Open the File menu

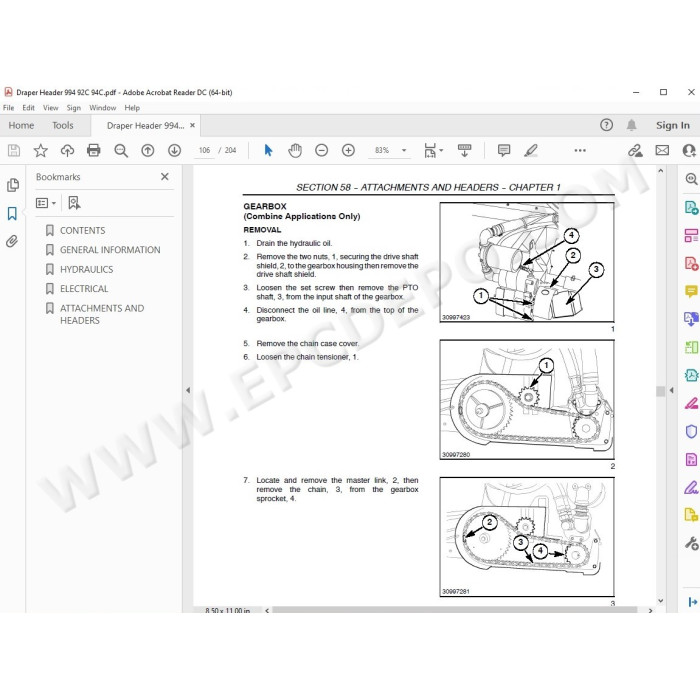[8, 108]
